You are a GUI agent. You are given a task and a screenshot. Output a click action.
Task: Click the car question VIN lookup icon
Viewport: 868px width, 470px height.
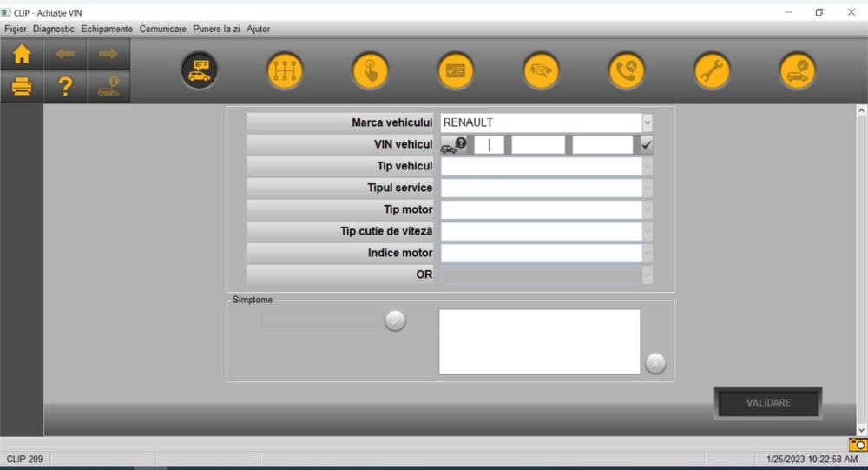click(x=454, y=145)
